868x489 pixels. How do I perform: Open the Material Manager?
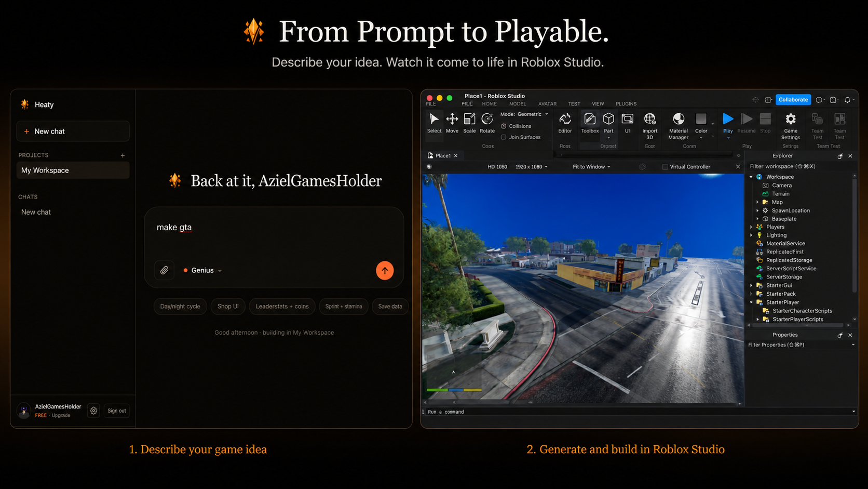point(678,126)
